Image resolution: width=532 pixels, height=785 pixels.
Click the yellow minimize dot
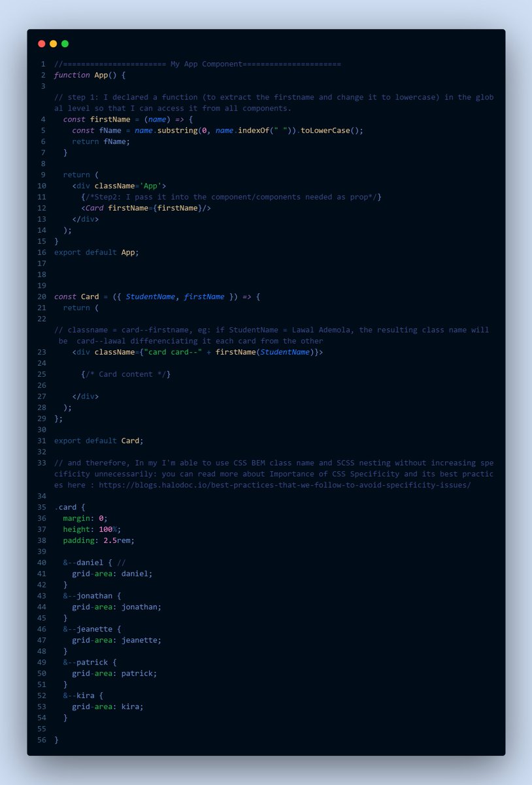pos(54,44)
